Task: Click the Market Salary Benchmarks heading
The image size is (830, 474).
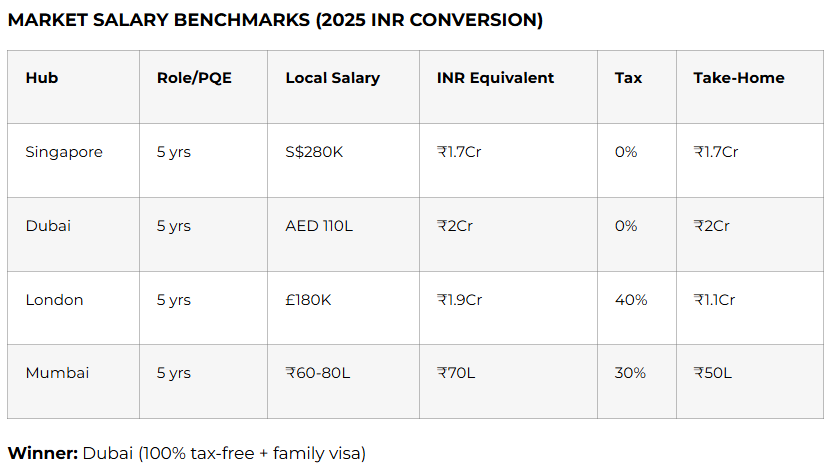Action: [x=275, y=20]
